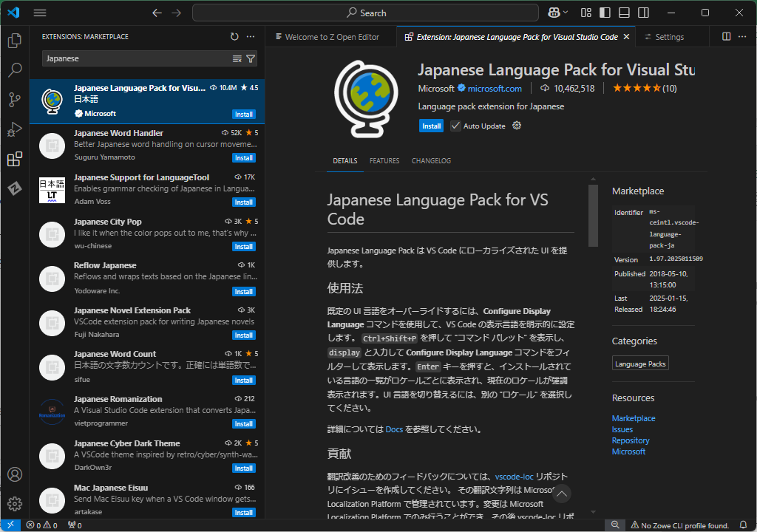The height and width of the screenshot is (532, 757).
Task: Toggle the Primary Side Bar visibility
Action: click(x=603, y=12)
